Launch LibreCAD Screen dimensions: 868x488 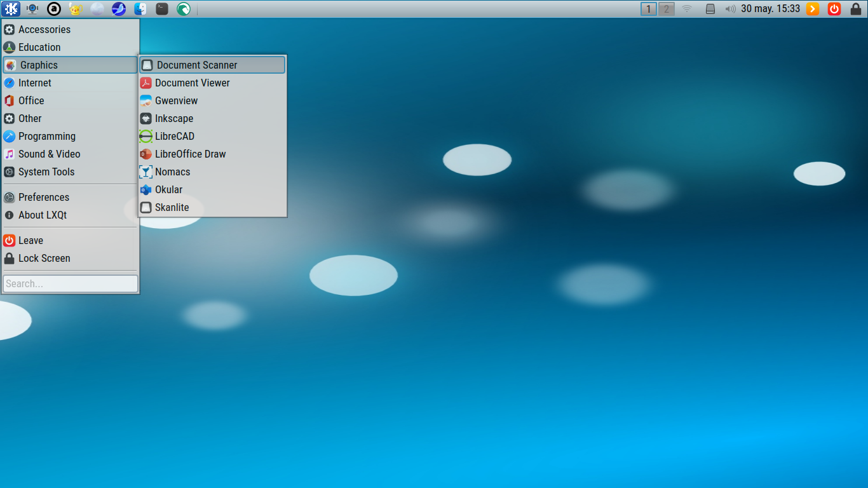pos(212,136)
